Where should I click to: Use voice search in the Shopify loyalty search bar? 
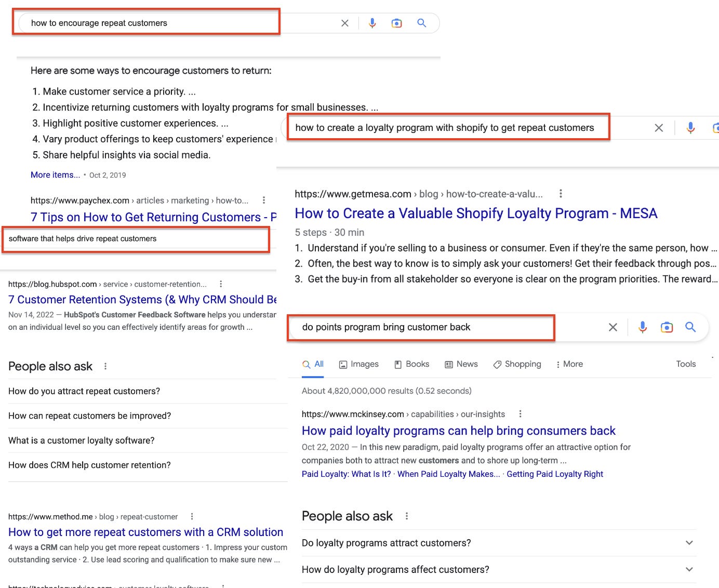690,128
